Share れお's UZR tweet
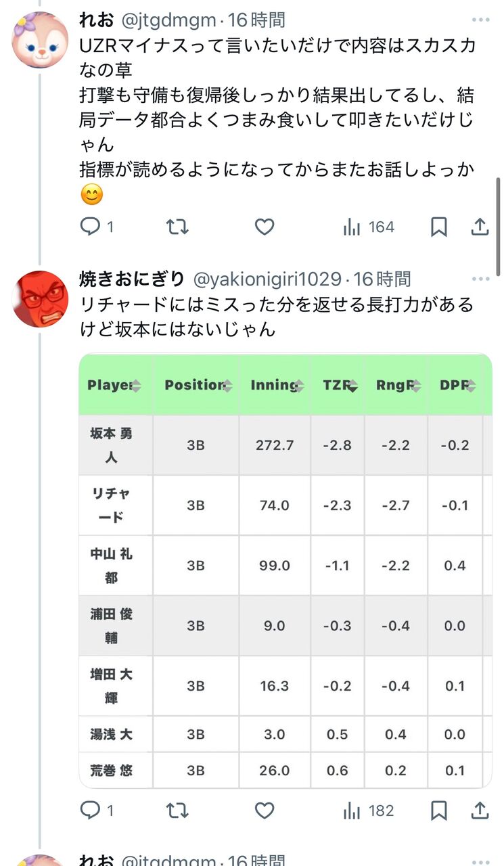Screen dimensions: 504x866 point(480,227)
